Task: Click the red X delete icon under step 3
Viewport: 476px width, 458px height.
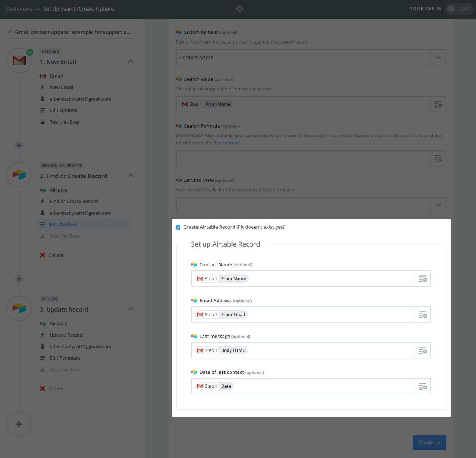Action: coord(42,388)
